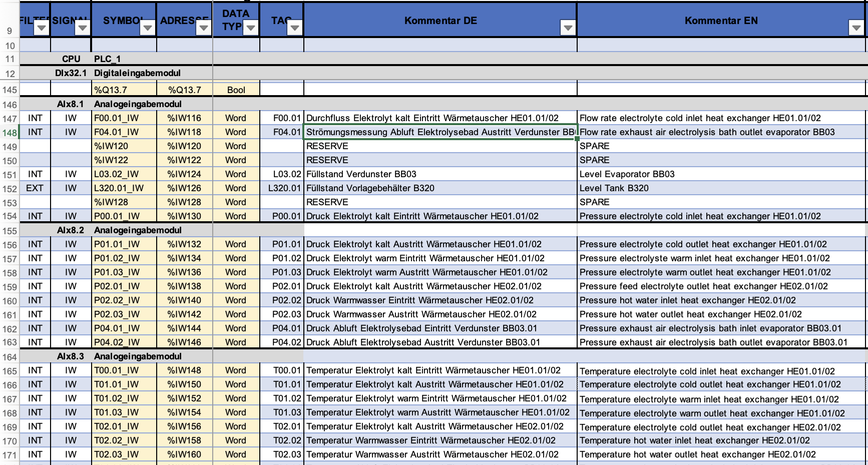Click tag cell T00.01
The height and width of the screenshot is (465, 868).
point(282,370)
